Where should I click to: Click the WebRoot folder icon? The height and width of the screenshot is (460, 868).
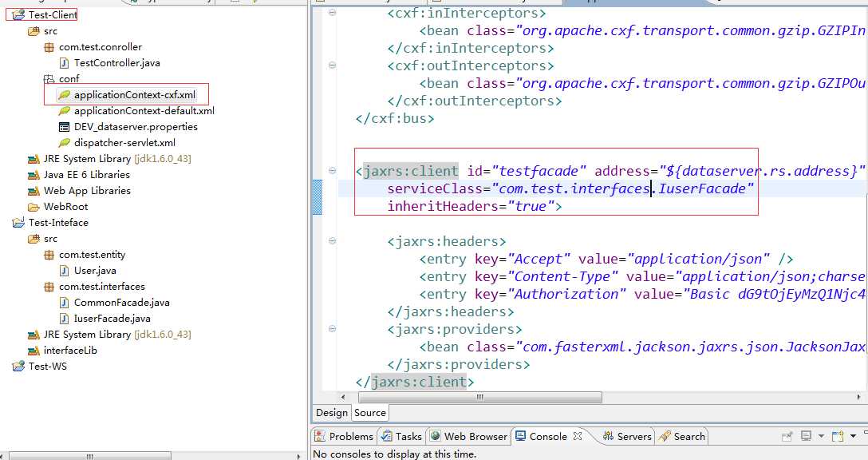coord(34,207)
